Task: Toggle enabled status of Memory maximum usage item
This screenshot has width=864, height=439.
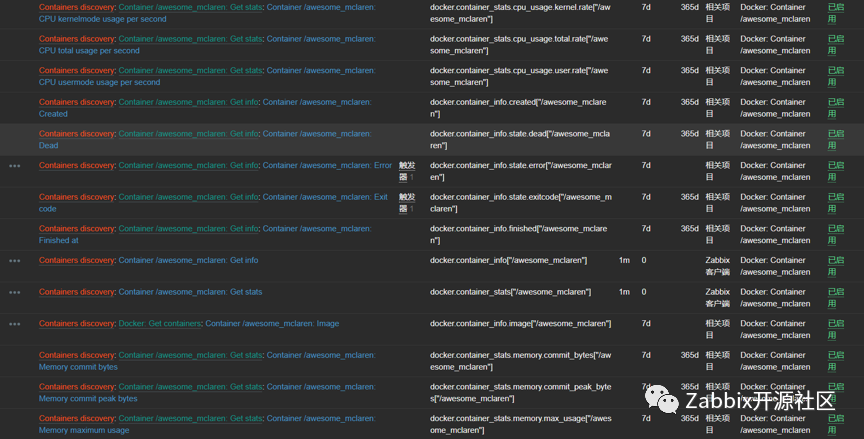Action: (x=836, y=425)
